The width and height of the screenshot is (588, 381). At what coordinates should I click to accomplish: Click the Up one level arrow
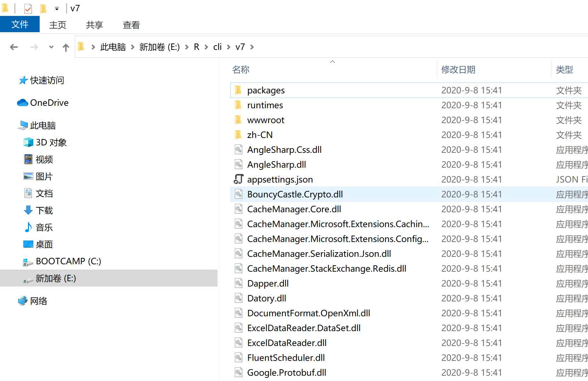(x=66, y=47)
